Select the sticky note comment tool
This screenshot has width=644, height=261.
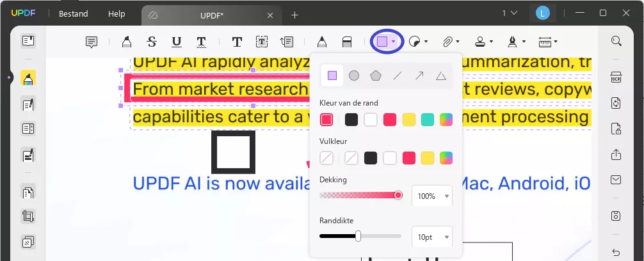point(92,42)
